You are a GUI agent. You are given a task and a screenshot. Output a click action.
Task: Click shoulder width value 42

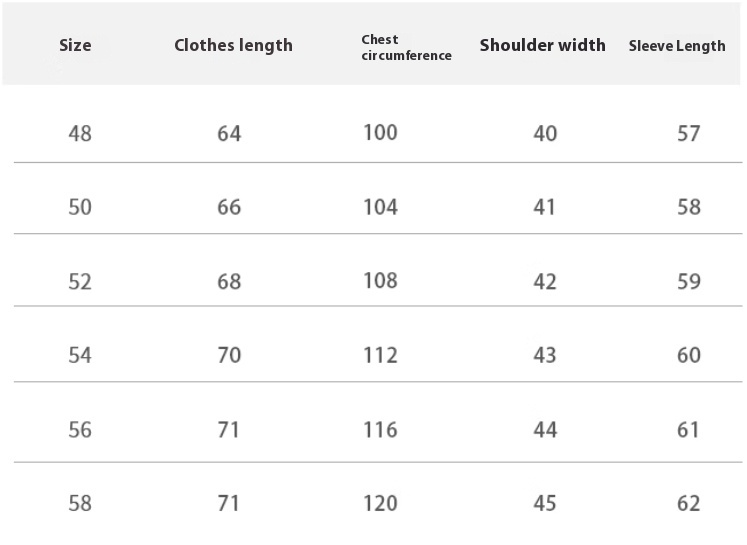[x=545, y=282]
